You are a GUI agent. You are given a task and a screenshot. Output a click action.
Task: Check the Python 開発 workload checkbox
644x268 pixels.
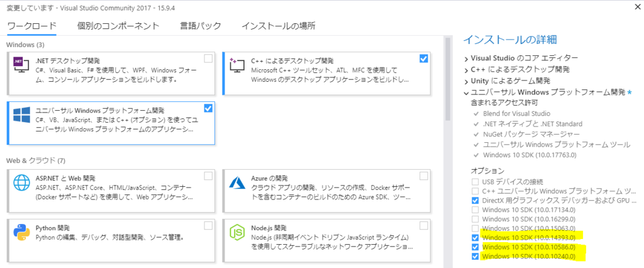(208, 225)
